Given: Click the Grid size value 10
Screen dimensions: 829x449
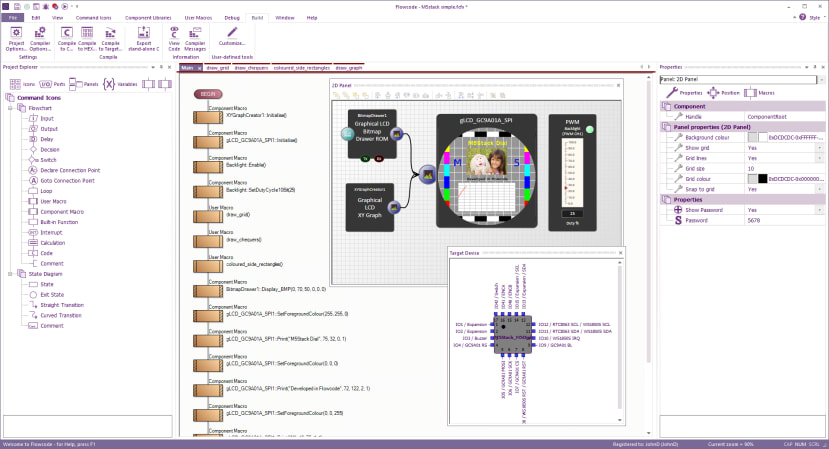Looking at the screenshot, I should tap(785, 169).
